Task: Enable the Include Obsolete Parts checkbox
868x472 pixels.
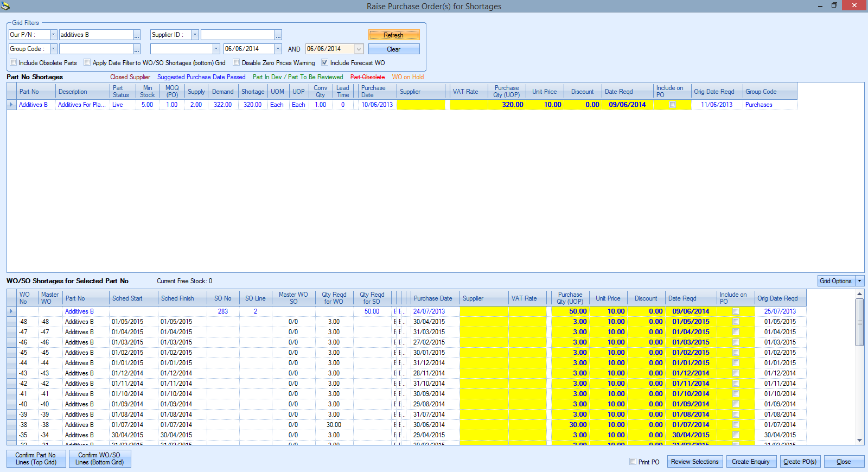Action: 14,62
